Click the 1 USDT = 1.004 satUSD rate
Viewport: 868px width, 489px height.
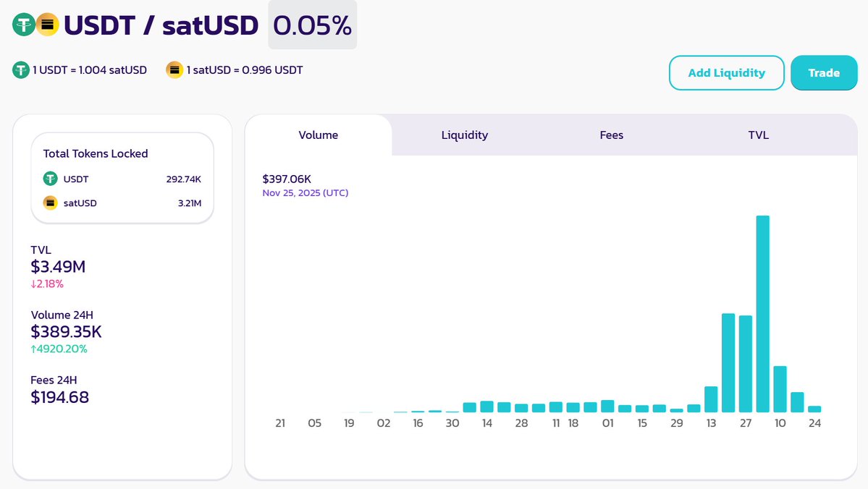[x=90, y=70]
